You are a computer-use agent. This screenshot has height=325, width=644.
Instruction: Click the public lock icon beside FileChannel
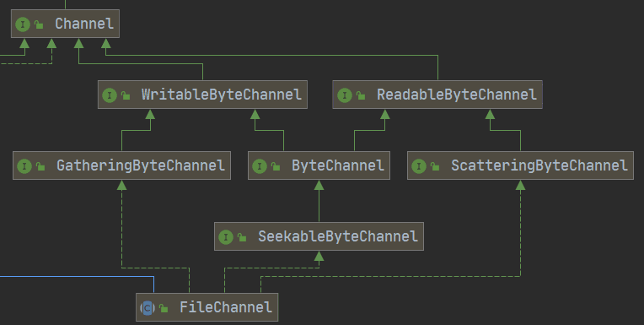[x=164, y=308]
